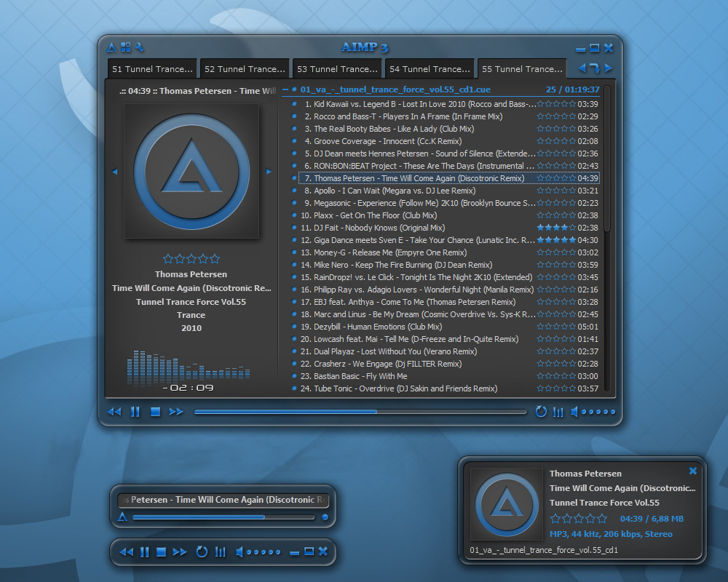Select track 12 Giga Dance meets Sven E

click(416, 240)
